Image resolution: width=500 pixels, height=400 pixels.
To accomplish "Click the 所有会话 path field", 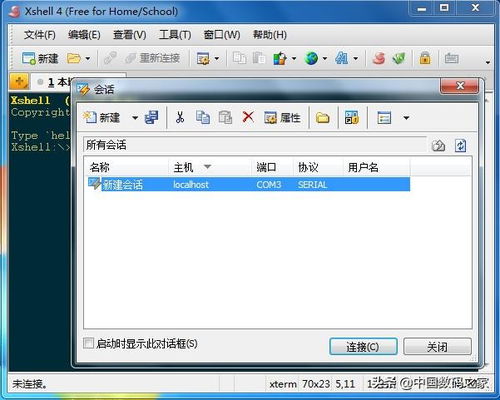I will click(x=255, y=145).
